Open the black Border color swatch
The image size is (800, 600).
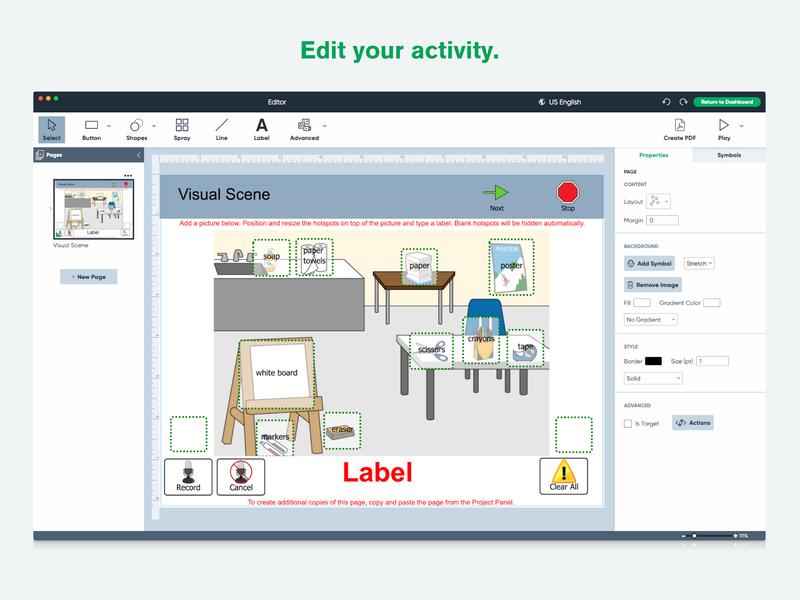pyautogui.click(x=654, y=361)
